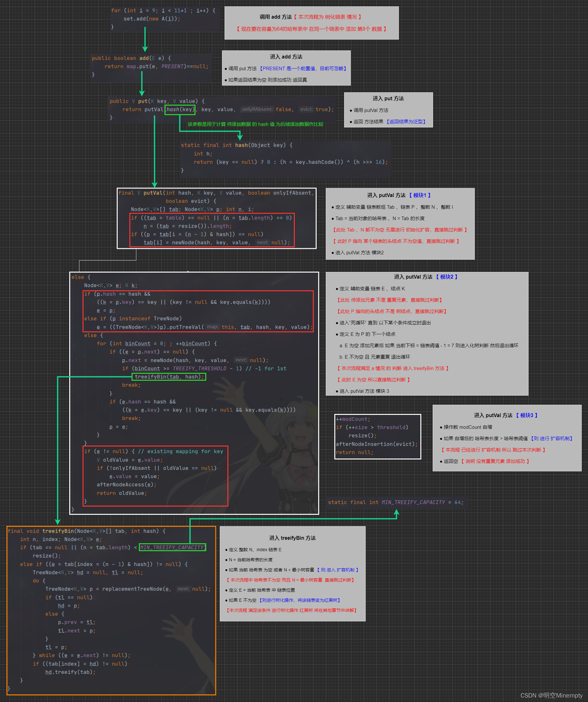Click 'MIN_TREEIFY_CAPACITY' in the treeifyBin condition
This screenshot has width=588, height=702.
click(172, 548)
